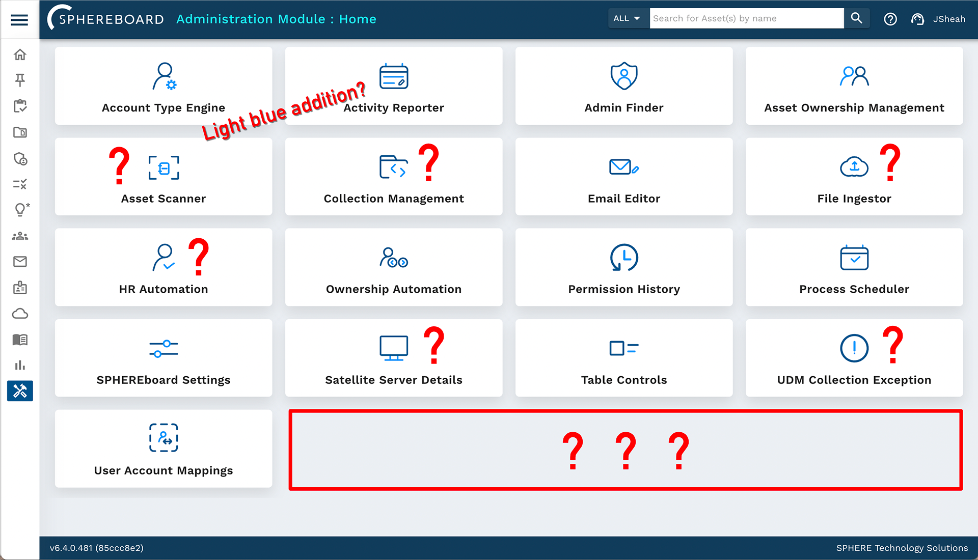Image resolution: width=978 pixels, height=560 pixels.
Task: Expand the ALL search filter dropdown
Action: (x=627, y=19)
